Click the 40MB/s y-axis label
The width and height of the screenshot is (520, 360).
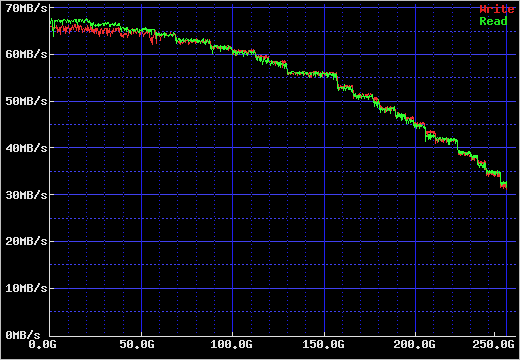pyautogui.click(x=26, y=148)
